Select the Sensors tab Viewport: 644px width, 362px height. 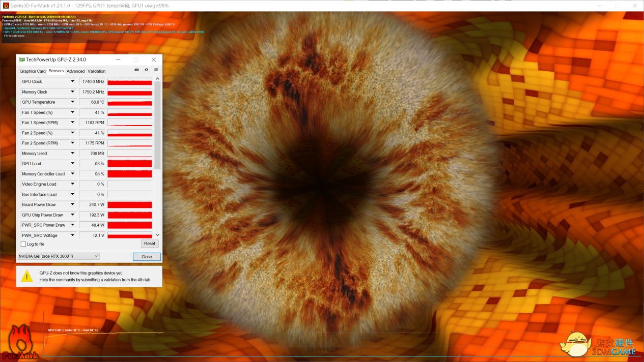(x=56, y=71)
